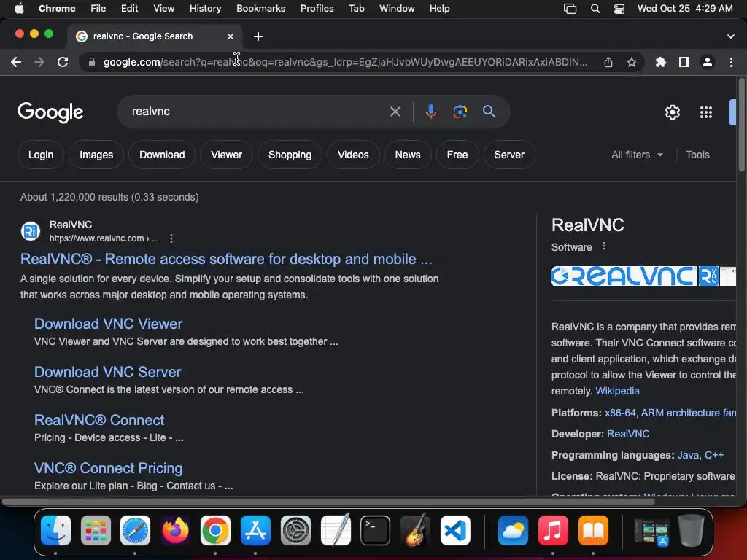Screen dimensions: 747x560
Task: Open the History menu
Action: click(205, 9)
